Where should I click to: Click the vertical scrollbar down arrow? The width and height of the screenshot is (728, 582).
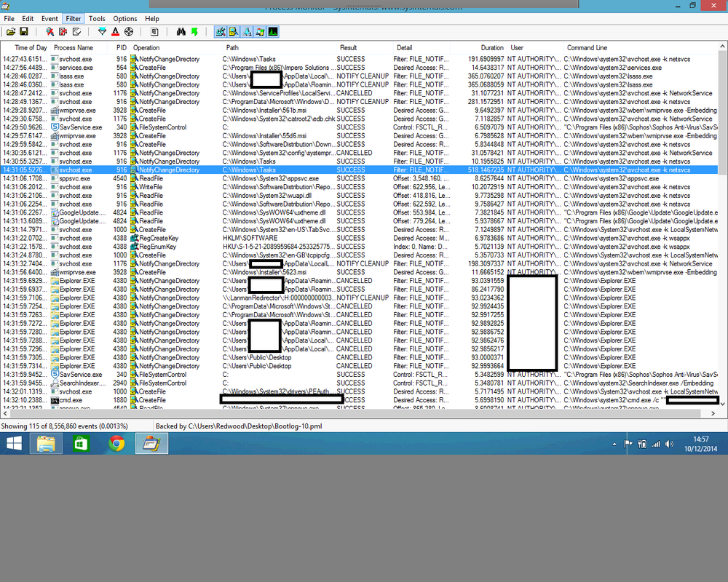pos(722,404)
